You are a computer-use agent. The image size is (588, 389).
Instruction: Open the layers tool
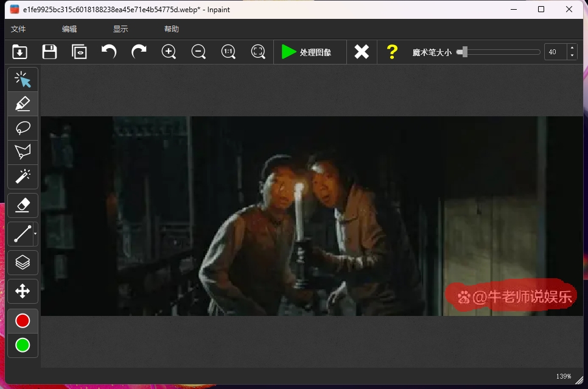(x=23, y=262)
